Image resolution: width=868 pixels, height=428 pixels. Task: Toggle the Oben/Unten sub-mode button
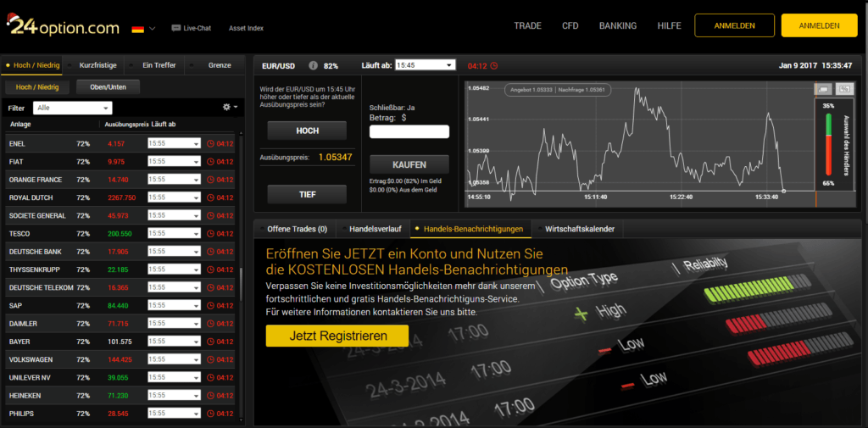pos(108,87)
